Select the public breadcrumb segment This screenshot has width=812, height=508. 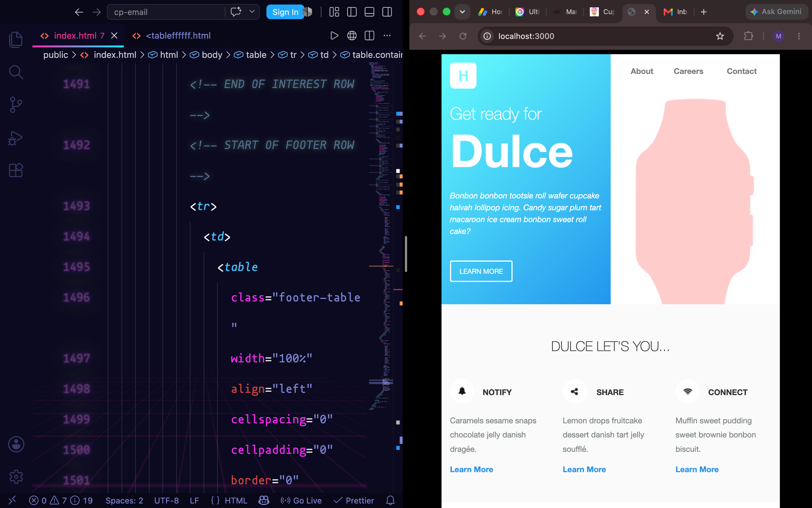click(55, 55)
